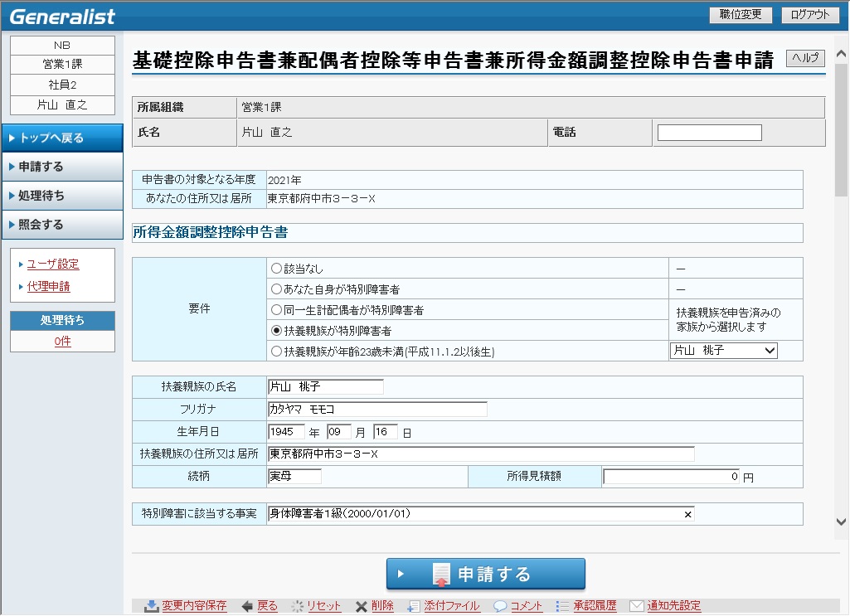850x616 pixels.
Task: Select あなた自身が特別障害者 radio option
Action: point(277,289)
